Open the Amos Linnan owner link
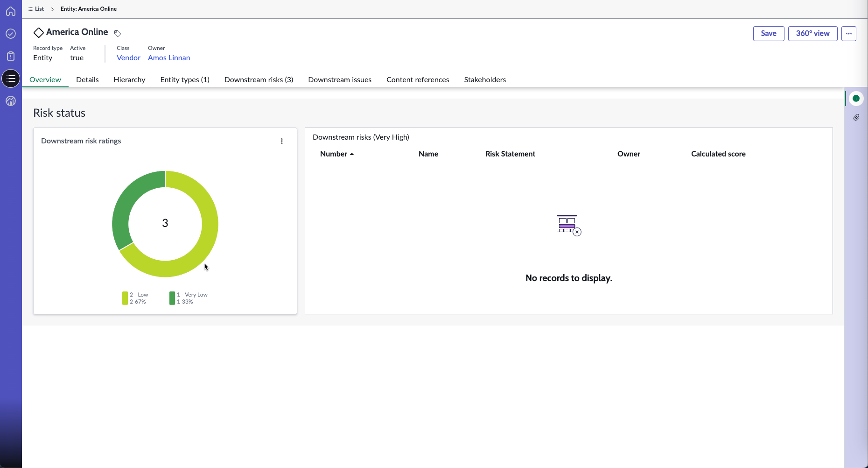Image resolution: width=868 pixels, height=468 pixels. (169, 58)
